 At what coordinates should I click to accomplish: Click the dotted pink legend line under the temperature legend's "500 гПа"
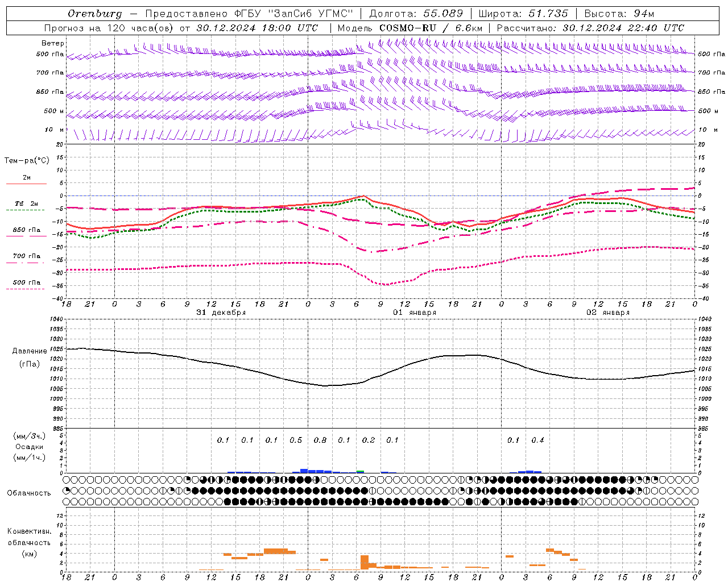[25, 289]
